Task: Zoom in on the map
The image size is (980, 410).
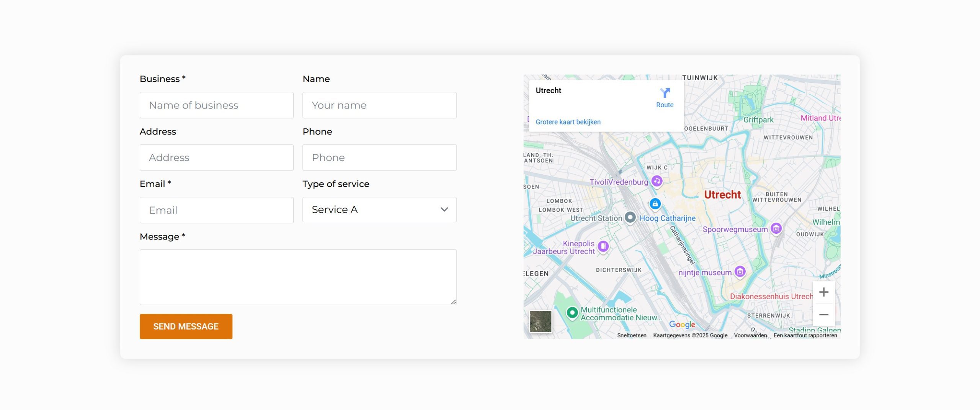Action: pos(823,292)
